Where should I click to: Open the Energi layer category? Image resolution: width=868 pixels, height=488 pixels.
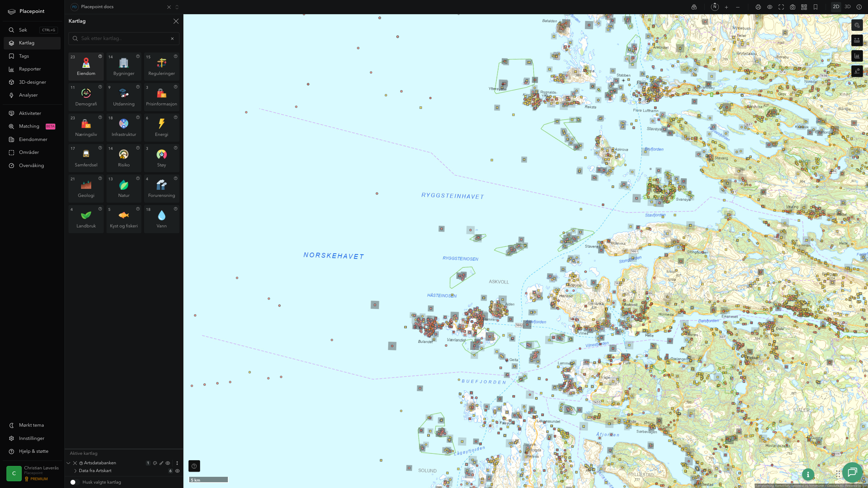click(x=161, y=127)
